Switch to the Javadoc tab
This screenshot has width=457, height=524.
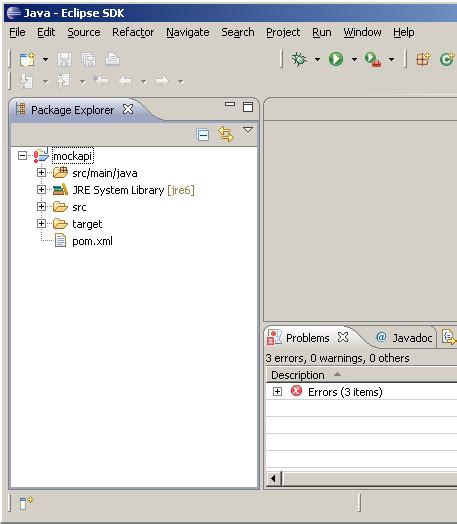click(404, 338)
